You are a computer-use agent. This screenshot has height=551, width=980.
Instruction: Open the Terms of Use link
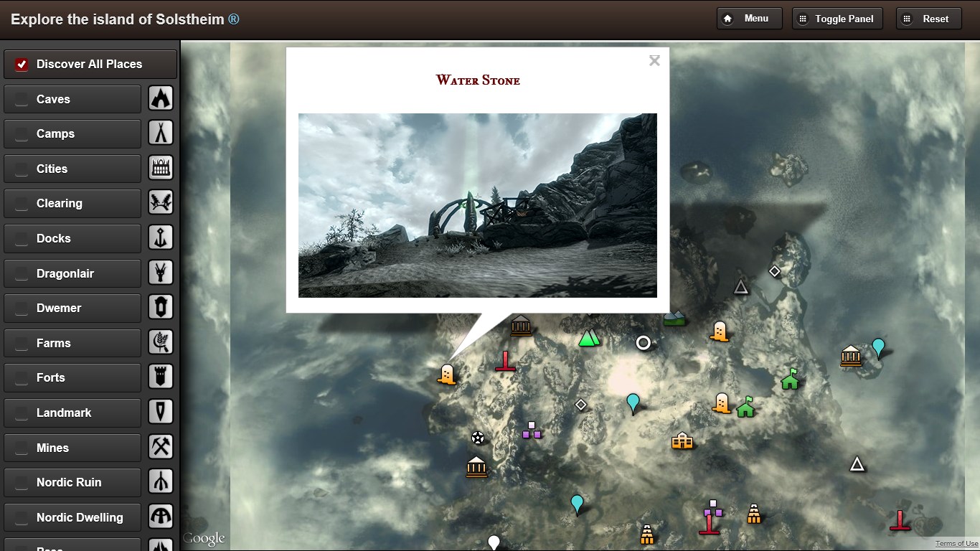pyautogui.click(x=956, y=544)
